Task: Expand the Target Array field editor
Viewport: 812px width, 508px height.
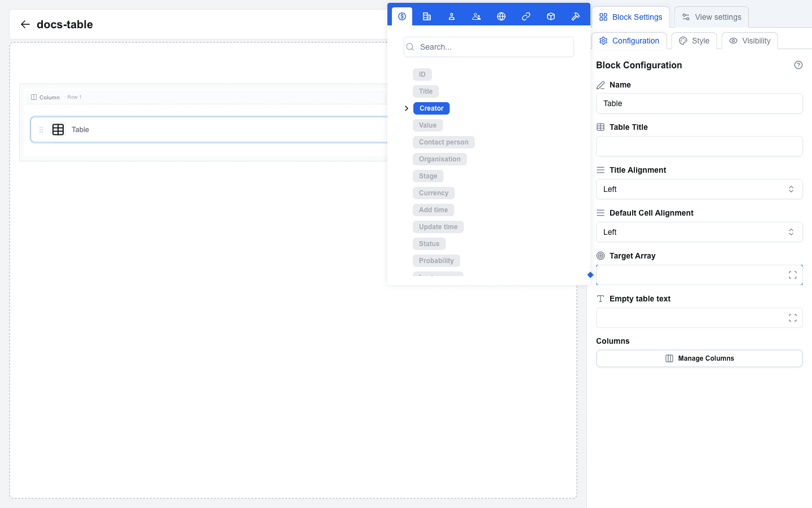Action: pyautogui.click(x=793, y=275)
